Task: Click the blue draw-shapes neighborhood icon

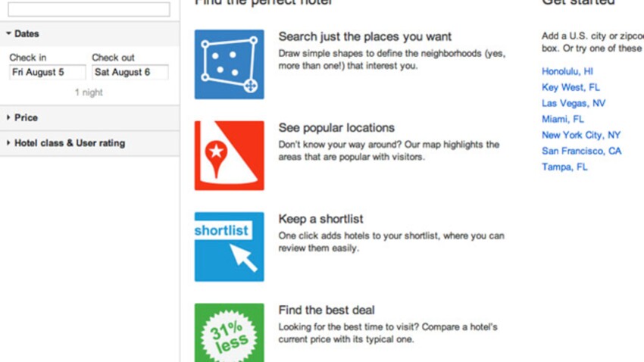Action: click(229, 64)
